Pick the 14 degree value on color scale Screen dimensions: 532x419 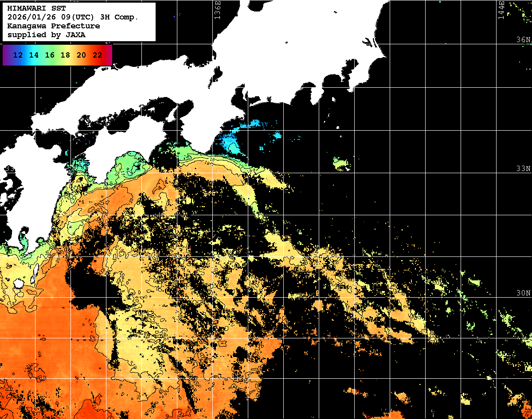coord(34,55)
